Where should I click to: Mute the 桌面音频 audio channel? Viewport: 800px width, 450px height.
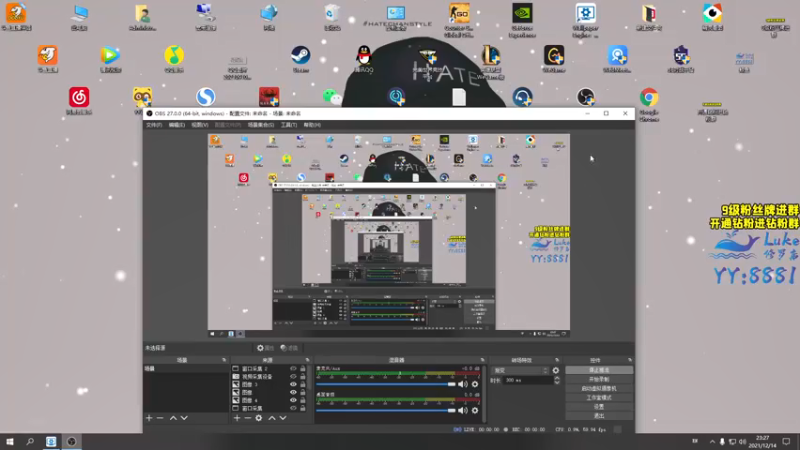click(463, 410)
